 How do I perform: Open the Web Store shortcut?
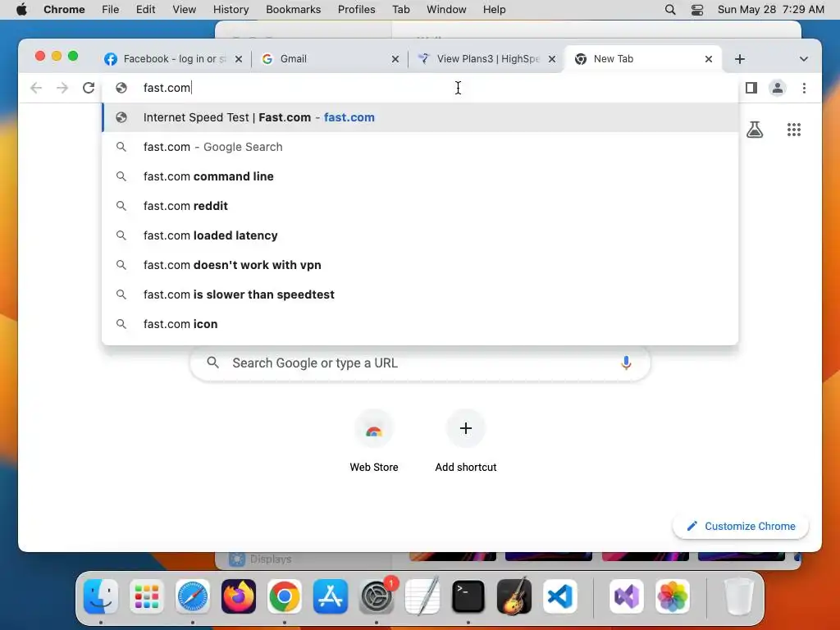pyautogui.click(x=374, y=441)
